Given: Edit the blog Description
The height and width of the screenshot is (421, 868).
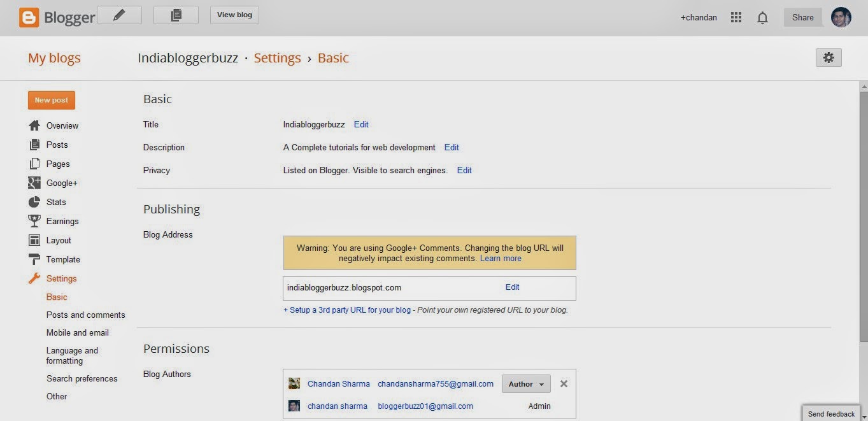Looking at the screenshot, I should [x=452, y=147].
